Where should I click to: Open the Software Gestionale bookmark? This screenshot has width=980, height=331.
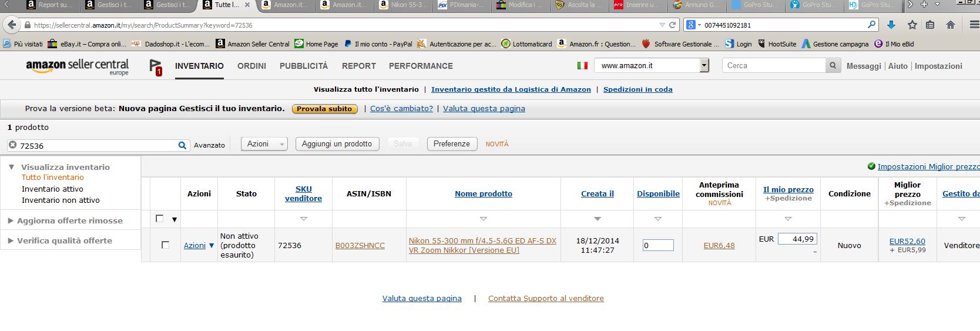tap(680, 44)
